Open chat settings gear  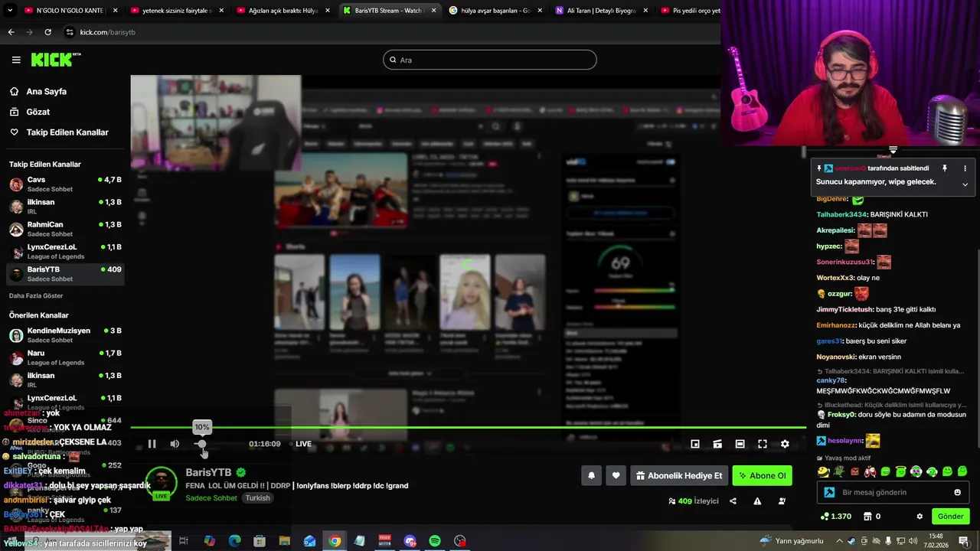[920, 517]
